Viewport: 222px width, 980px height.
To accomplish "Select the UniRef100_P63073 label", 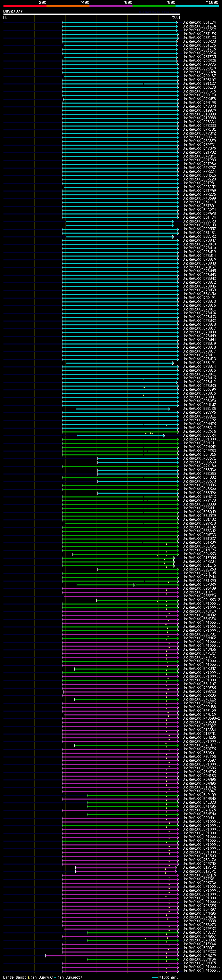I will coord(199,925).
